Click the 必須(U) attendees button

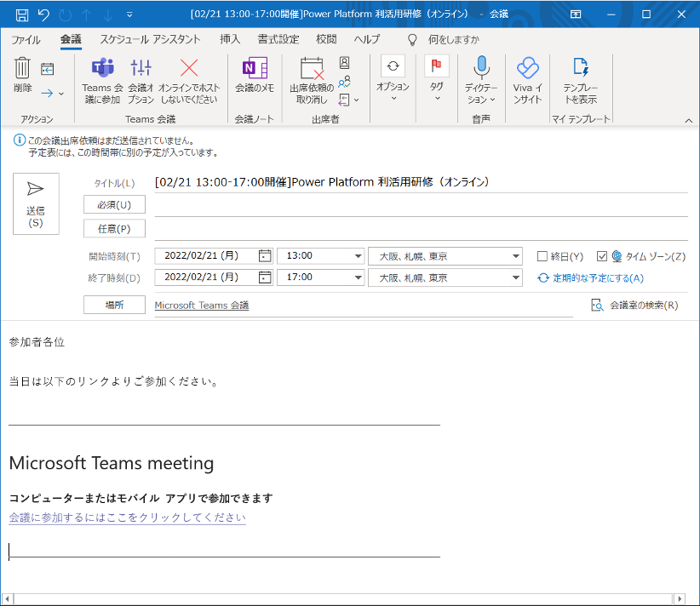click(x=114, y=205)
